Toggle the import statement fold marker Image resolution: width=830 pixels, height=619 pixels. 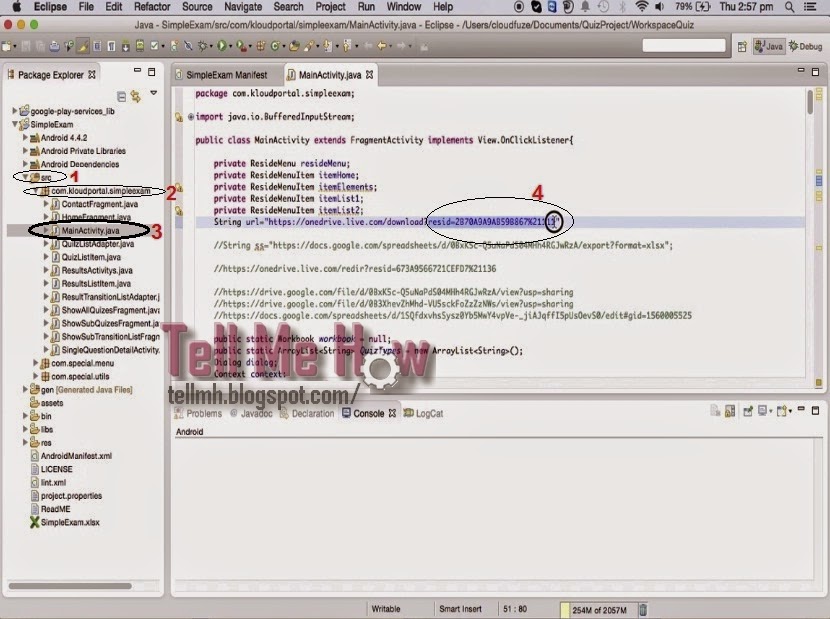(x=191, y=117)
